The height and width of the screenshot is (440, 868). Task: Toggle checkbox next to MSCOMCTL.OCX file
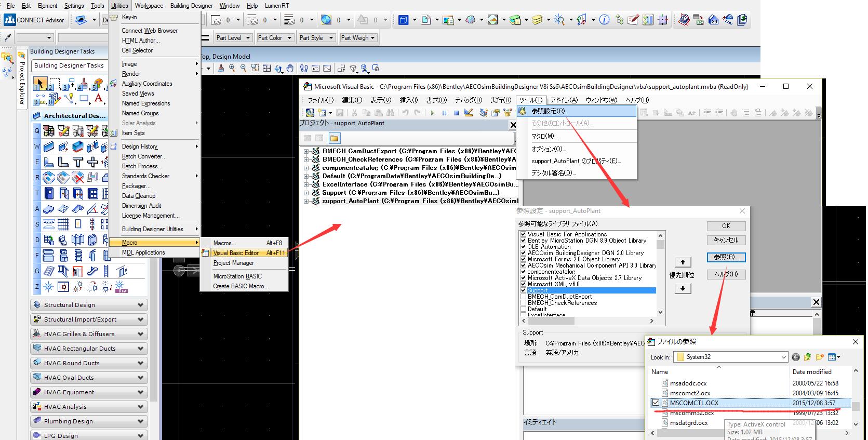656,403
